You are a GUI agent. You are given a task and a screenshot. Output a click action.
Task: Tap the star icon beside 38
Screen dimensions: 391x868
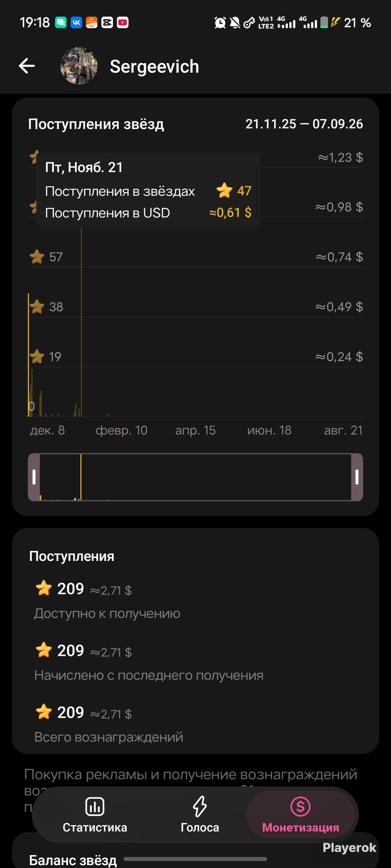(x=37, y=307)
